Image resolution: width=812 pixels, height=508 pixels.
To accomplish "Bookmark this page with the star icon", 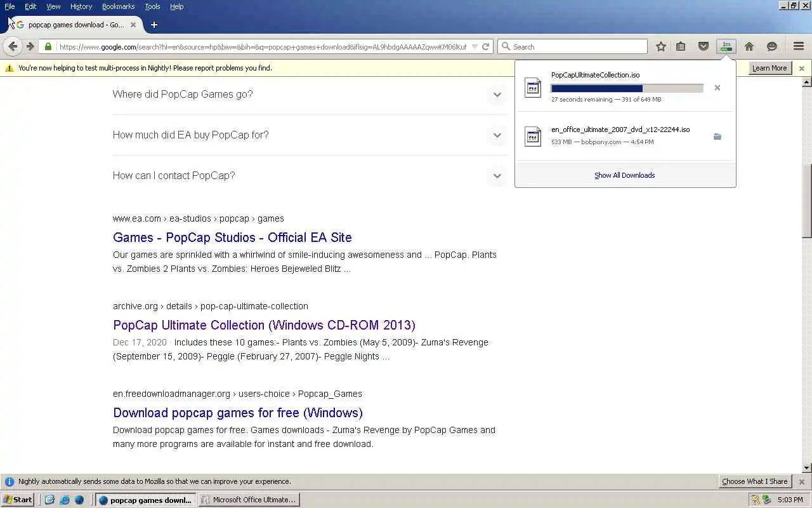I will (661, 46).
